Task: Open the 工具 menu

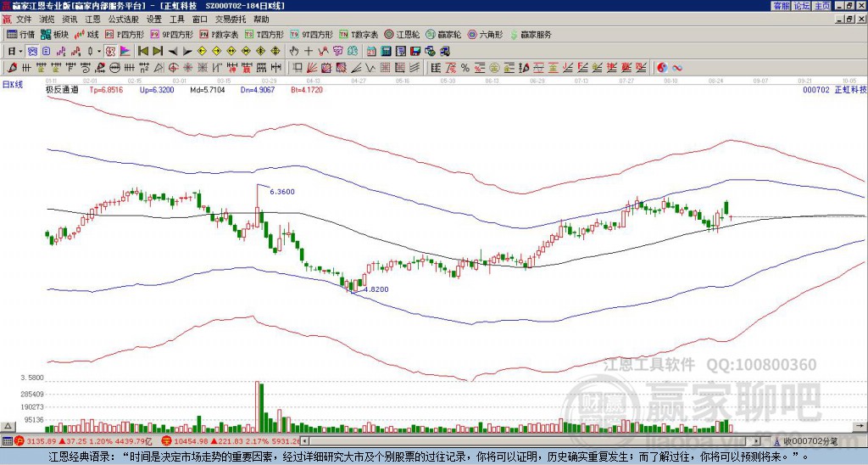Action: pyautogui.click(x=176, y=20)
